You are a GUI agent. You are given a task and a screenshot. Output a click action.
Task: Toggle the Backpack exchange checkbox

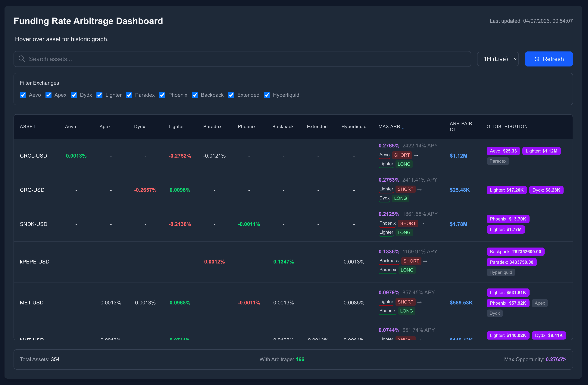click(195, 95)
